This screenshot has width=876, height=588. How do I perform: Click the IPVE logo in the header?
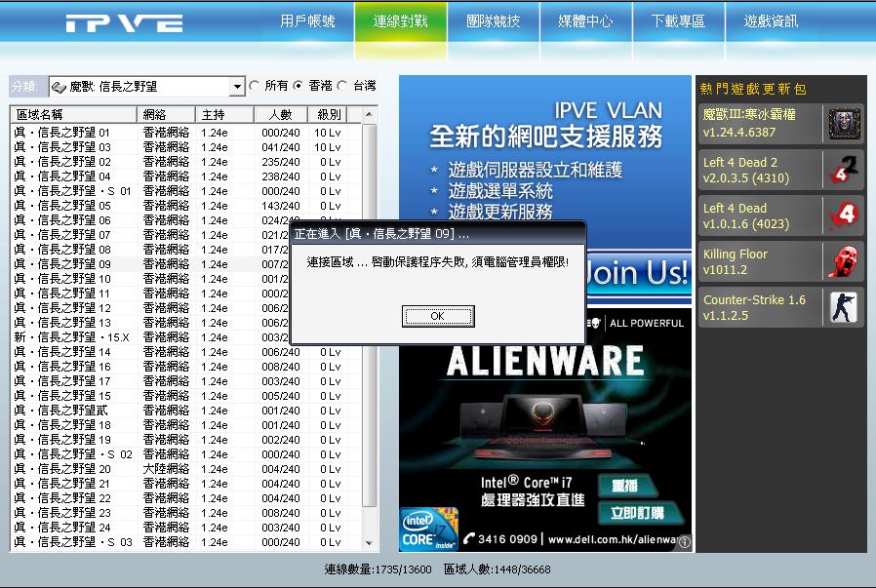tap(124, 22)
